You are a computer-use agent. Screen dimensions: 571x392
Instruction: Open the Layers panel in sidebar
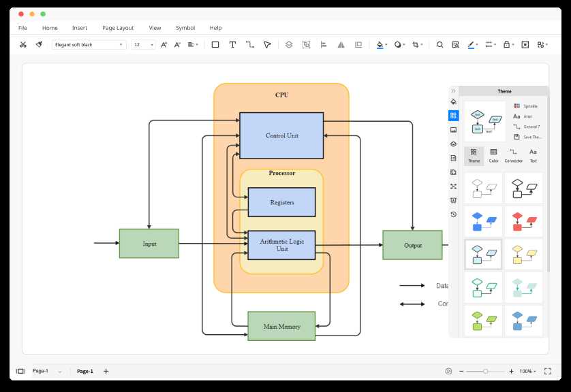point(453,144)
